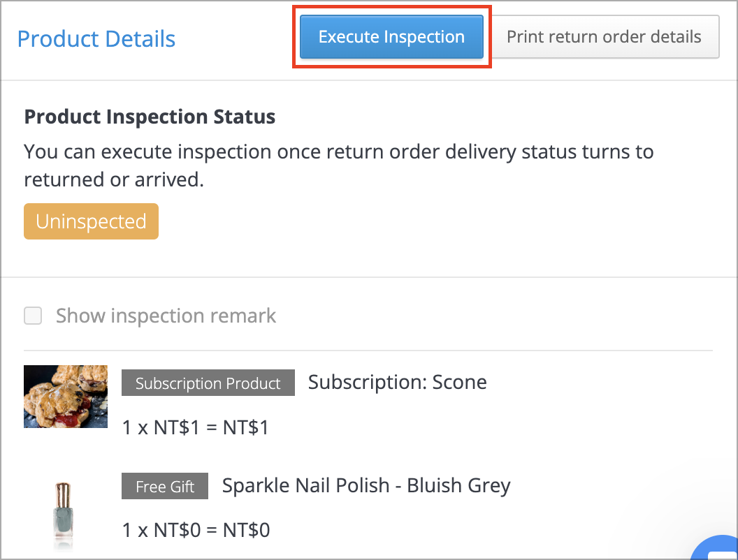Click the divider below the Uninspected badge
Screen dimensions: 738x560
tap(369, 277)
